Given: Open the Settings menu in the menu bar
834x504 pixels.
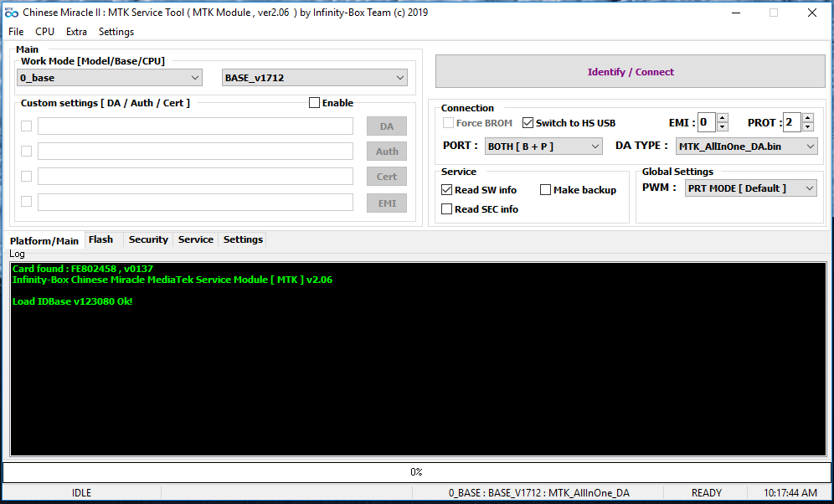Looking at the screenshot, I should pos(116,31).
